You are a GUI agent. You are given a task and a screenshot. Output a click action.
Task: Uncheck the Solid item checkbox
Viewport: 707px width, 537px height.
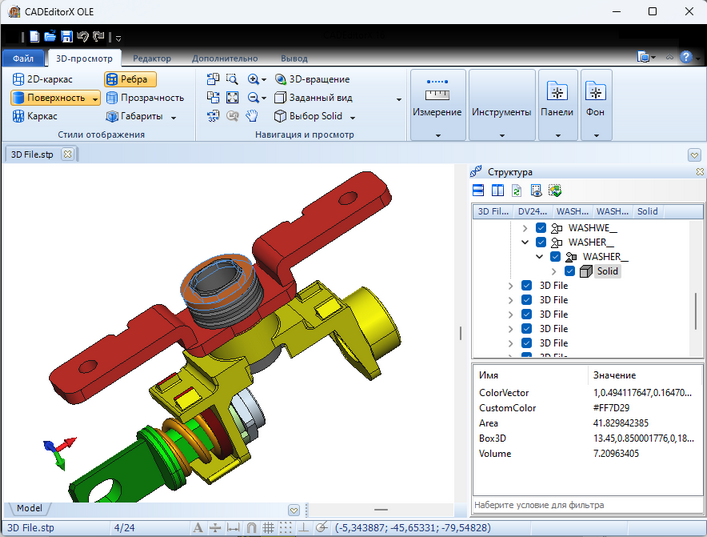pyautogui.click(x=569, y=271)
